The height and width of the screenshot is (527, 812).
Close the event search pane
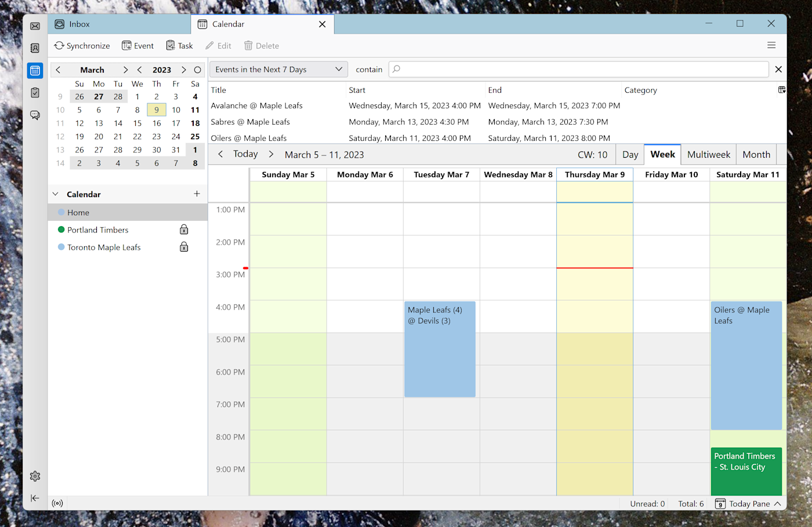coord(778,69)
